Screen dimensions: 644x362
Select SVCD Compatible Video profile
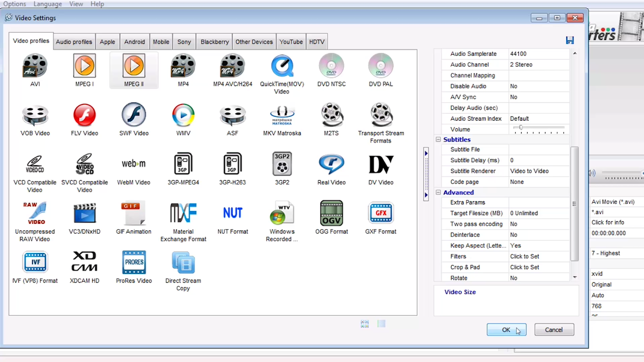[85, 173]
